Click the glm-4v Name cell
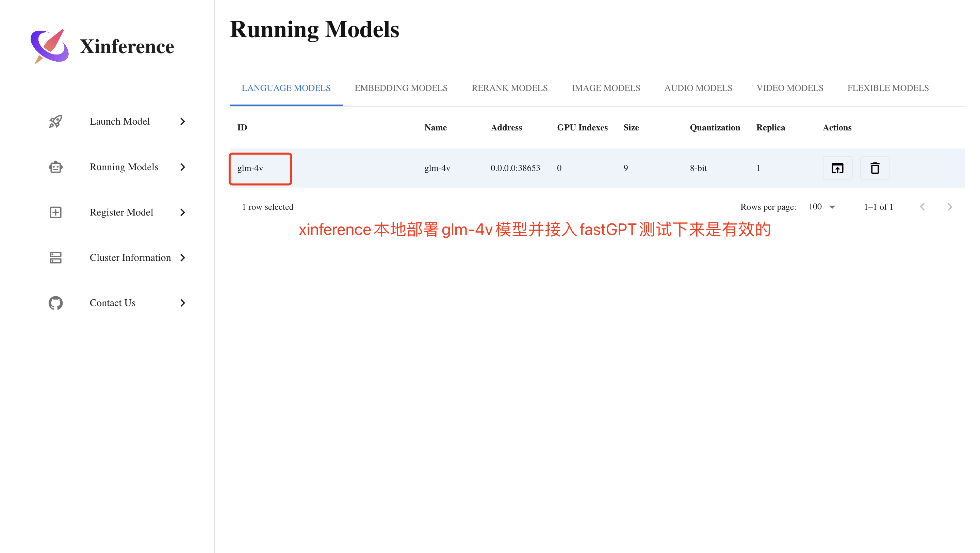Viewport: 980px width, 553px height. coord(437,168)
